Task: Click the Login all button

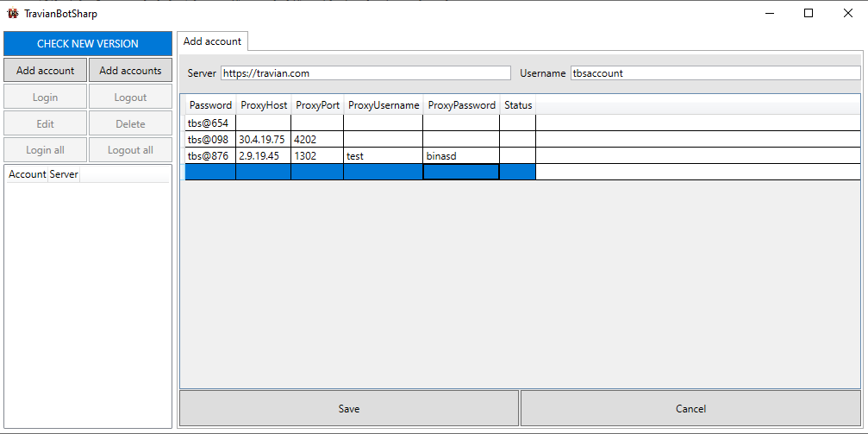Action: pos(46,149)
